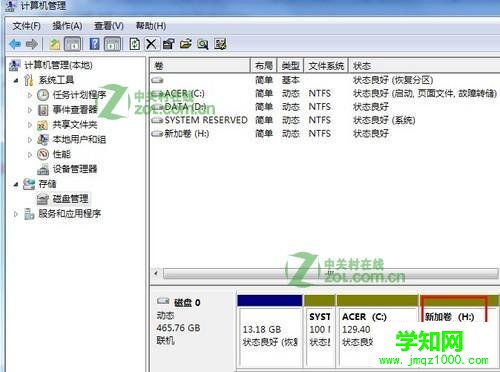Expand the 本地用户和组 node

(30, 140)
